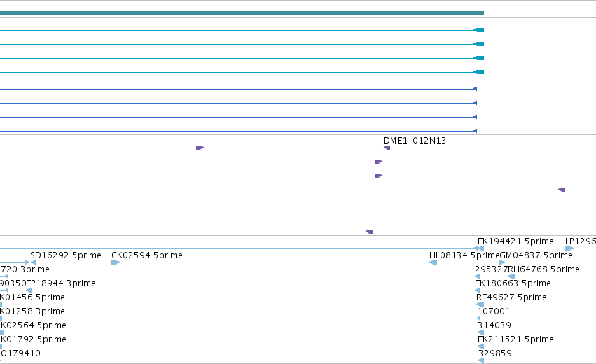
Task: Select arrow glyph beneath CK02594.5prime label
Action: (116, 262)
